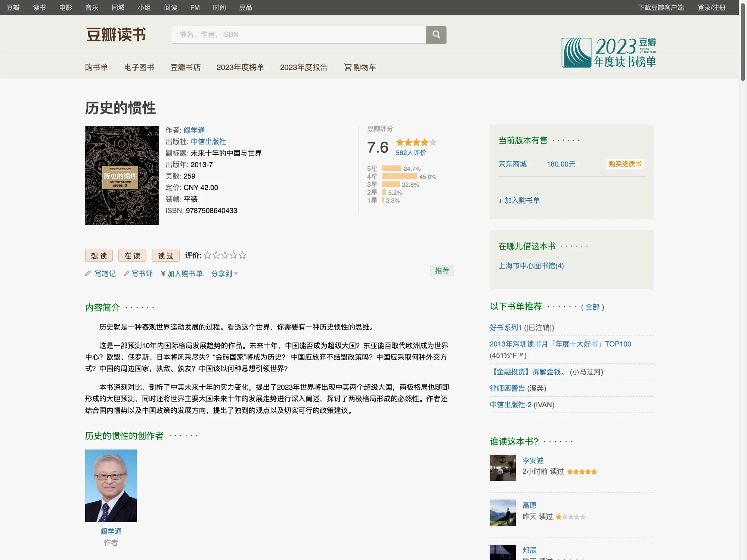The height and width of the screenshot is (560, 747).
Task: Open the 分享到 dropdown
Action: pyautogui.click(x=224, y=273)
